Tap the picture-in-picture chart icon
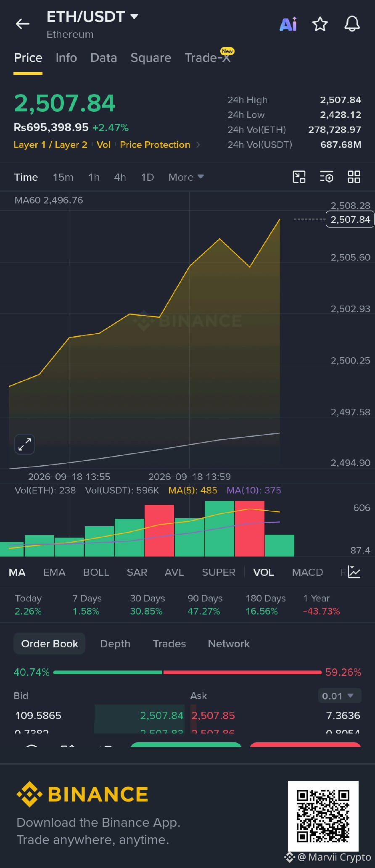This screenshot has height=868, width=375. pyautogui.click(x=299, y=177)
